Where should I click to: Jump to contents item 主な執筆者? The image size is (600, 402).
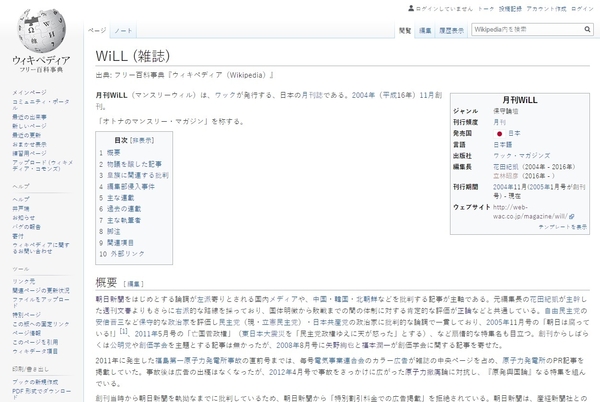(x=120, y=220)
